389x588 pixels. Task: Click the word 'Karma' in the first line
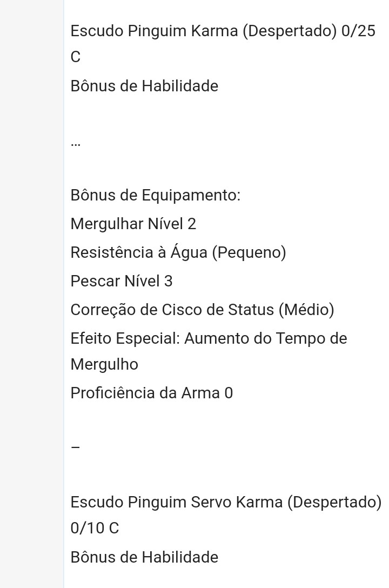point(214,31)
